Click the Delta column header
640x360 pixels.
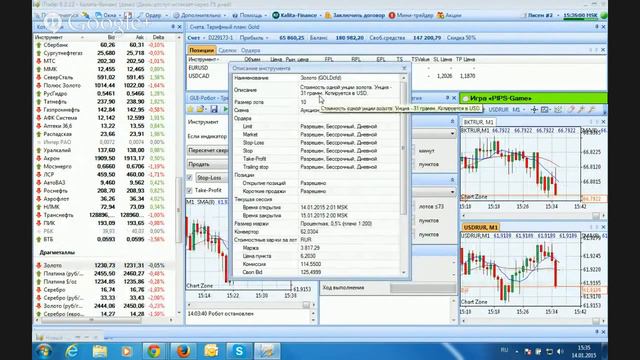(x=158, y=37)
